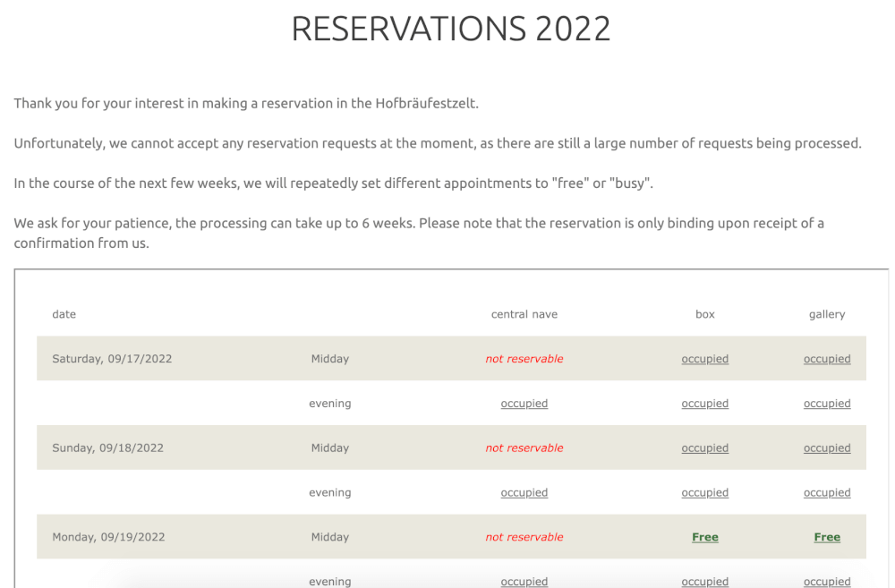Click occupied central nave for Saturday evening
The height and width of the screenshot is (588, 895).
[x=524, y=404]
